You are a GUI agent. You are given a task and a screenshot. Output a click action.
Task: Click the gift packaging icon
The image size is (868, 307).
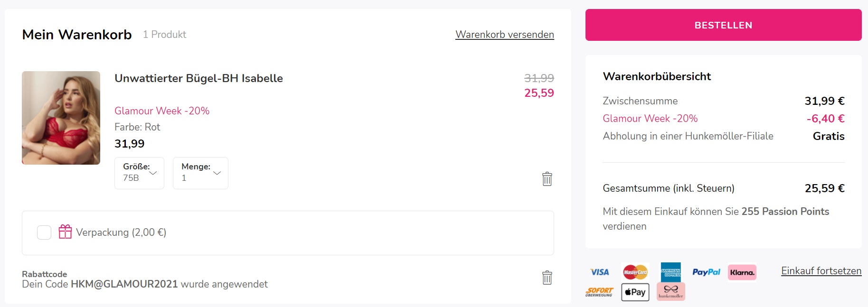(65, 232)
